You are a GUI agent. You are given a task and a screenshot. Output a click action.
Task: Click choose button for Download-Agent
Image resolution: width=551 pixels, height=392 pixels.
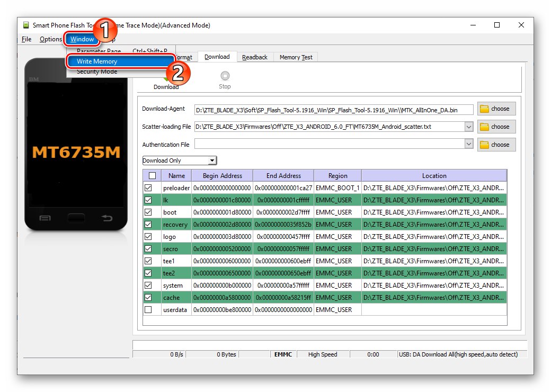pyautogui.click(x=496, y=109)
